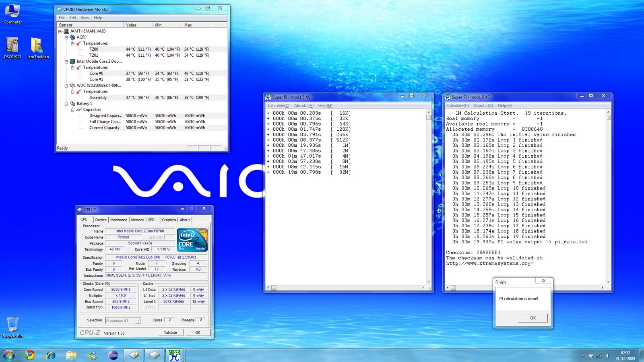This screenshot has width=644, height=362.
Task: Open Help menu in Hardware Monitor
Action: point(98,18)
